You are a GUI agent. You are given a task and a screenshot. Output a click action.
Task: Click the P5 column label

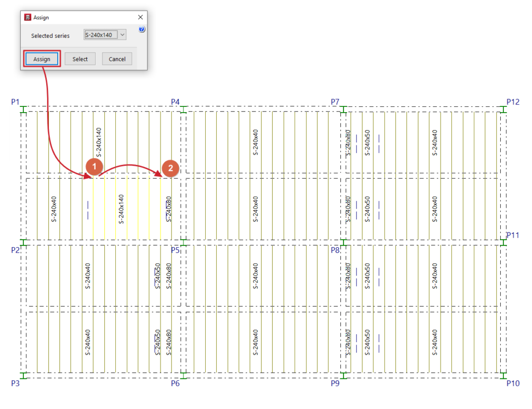click(x=175, y=250)
